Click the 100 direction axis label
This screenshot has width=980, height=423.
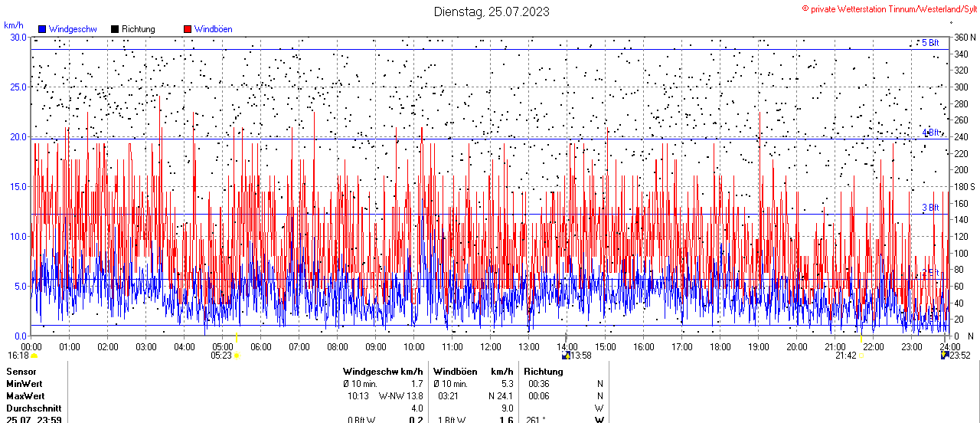coord(960,254)
